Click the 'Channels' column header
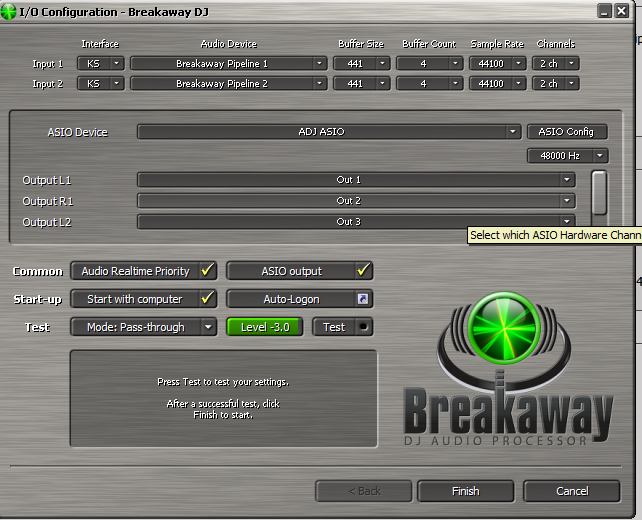Viewport: 642px width, 520px height. click(556, 44)
